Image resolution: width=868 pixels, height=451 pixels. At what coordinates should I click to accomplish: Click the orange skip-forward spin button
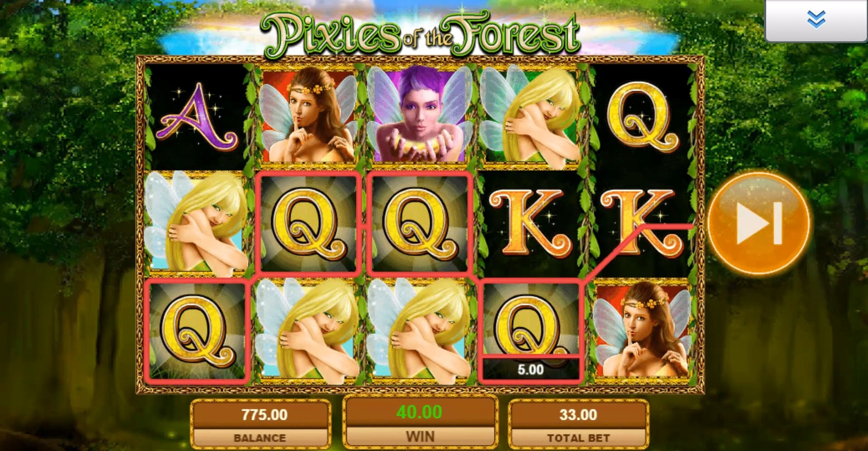click(758, 223)
